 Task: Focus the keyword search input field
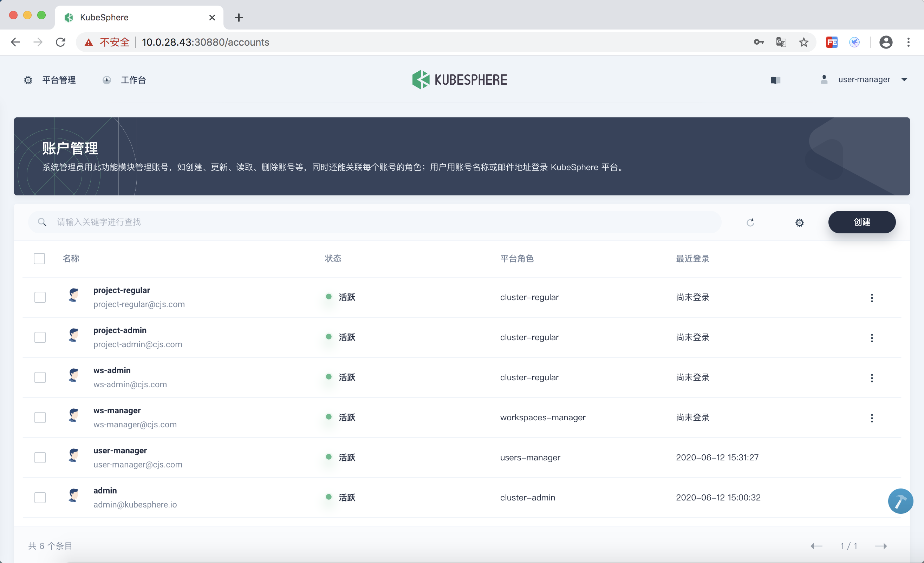click(x=375, y=222)
